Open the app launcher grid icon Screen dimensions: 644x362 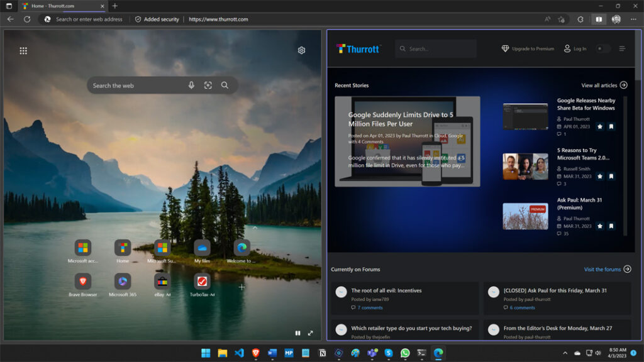(23, 50)
